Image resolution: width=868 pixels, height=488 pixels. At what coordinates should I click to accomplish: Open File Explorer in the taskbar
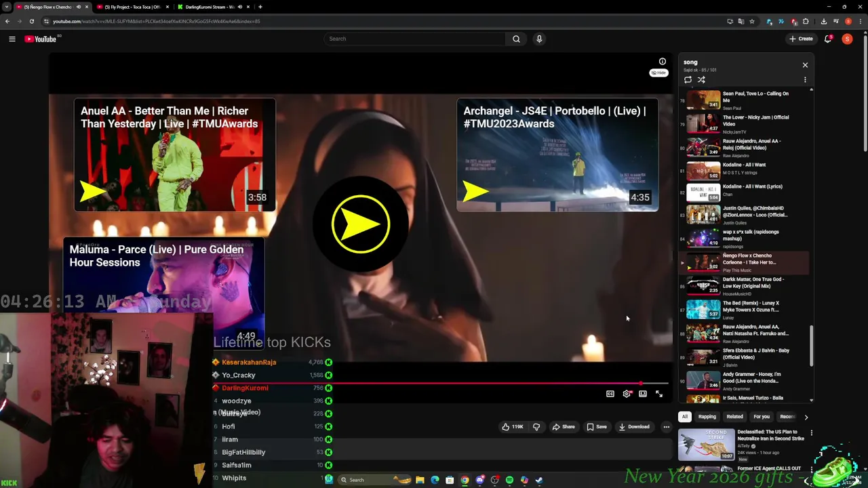[x=420, y=480]
